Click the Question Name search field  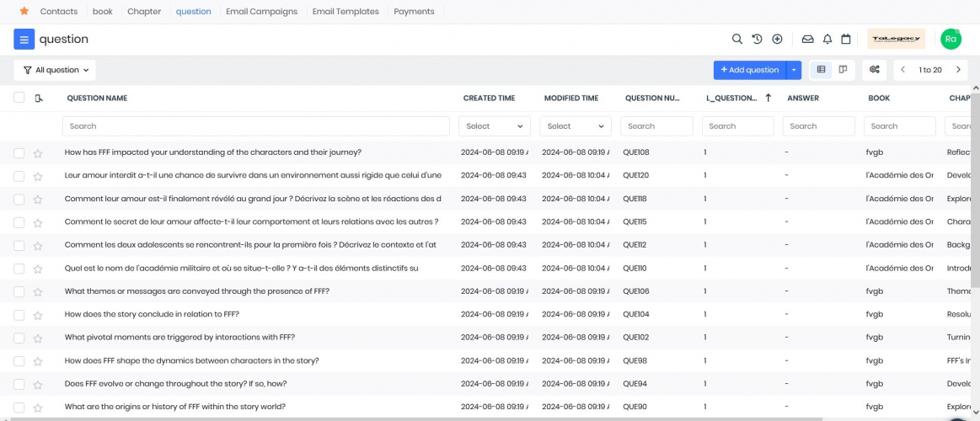[255, 126]
